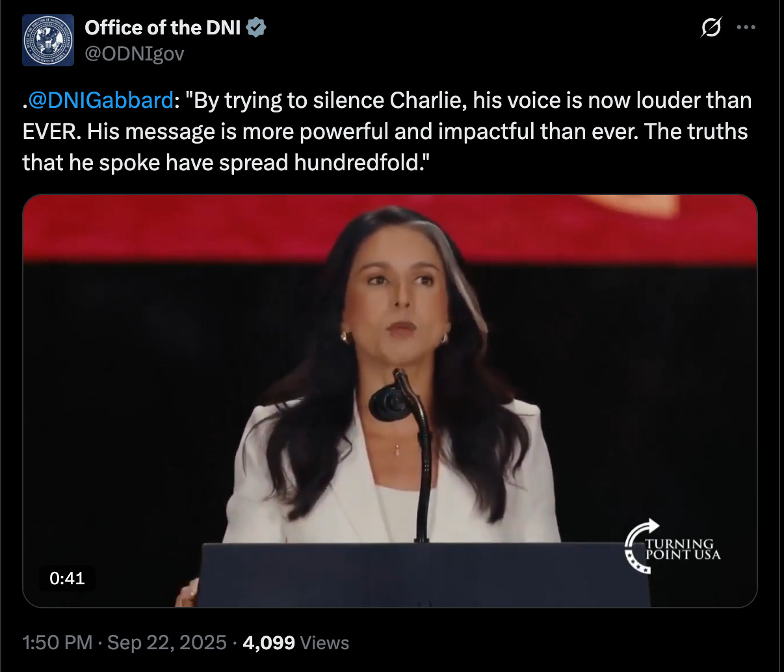Open the Grok explain-post icon
The image size is (784, 672).
pyautogui.click(x=711, y=28)
